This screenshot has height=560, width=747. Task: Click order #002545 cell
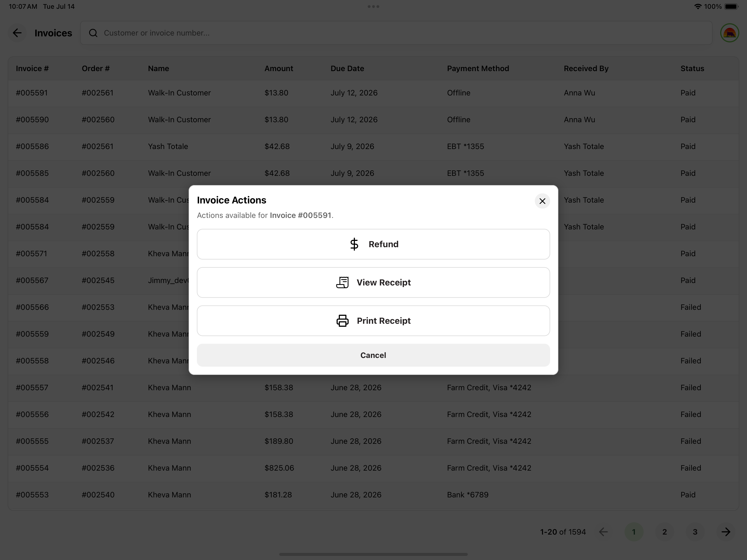[x=98, y=280]
